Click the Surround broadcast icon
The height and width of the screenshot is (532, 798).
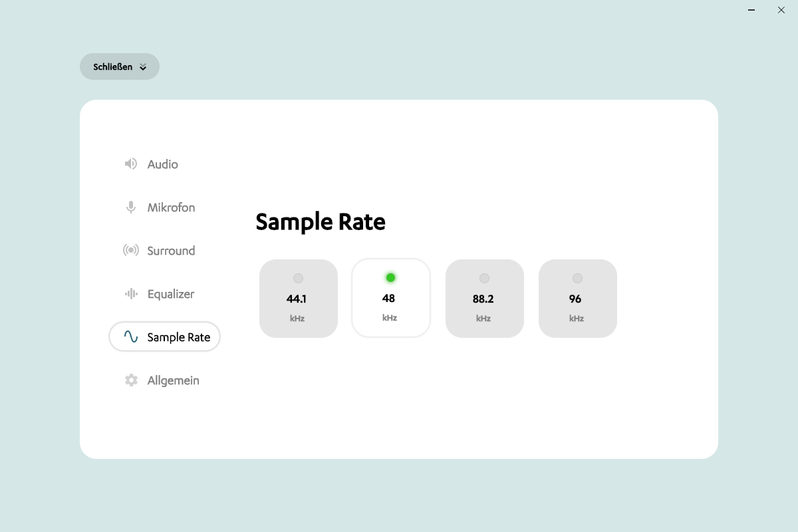click(131, 251)
